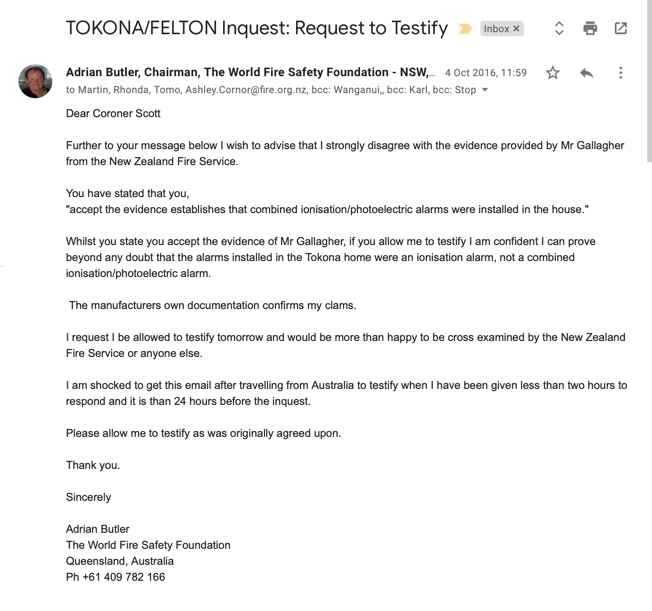
Task: Reply to Adrian Butler's email
Action: point(587,73)
